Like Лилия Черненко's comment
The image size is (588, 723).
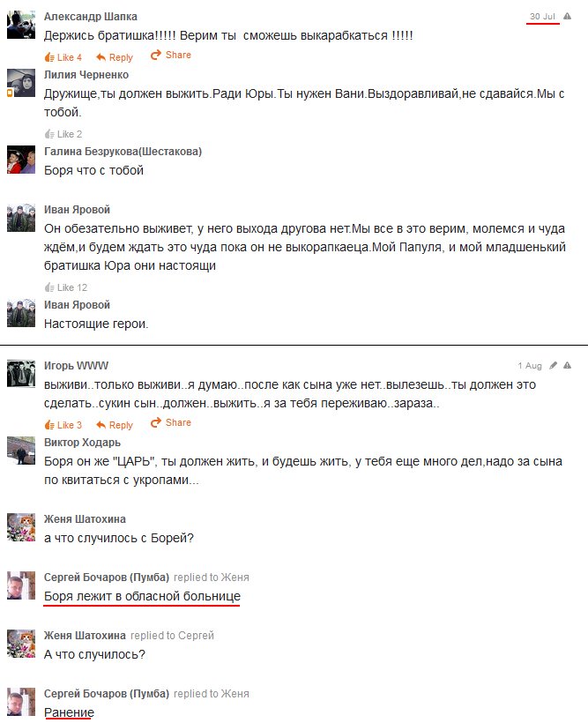coord(63,134)
